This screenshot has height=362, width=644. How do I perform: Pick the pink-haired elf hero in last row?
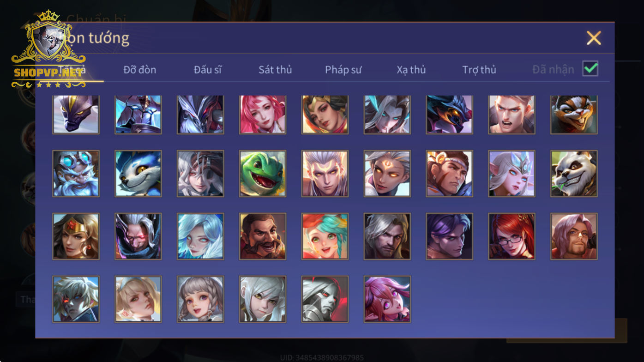387,299
